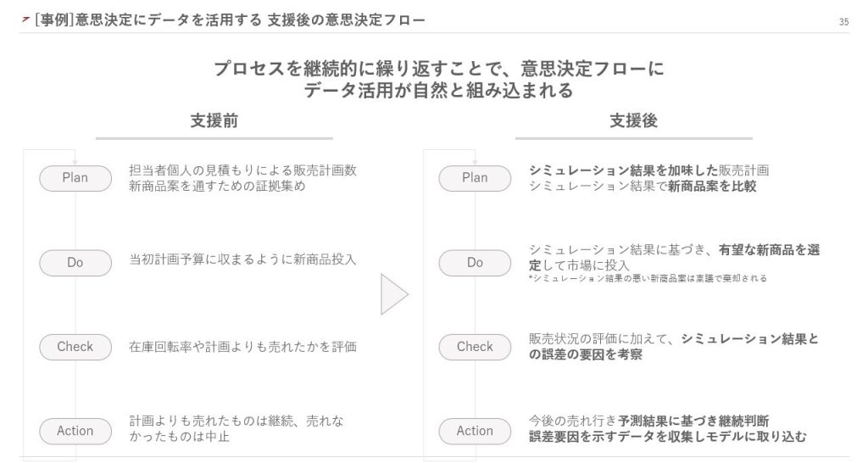868x463 pixels.
Task: Select the Action pill in the 支援後 column
Action: (x=475, y=431)
